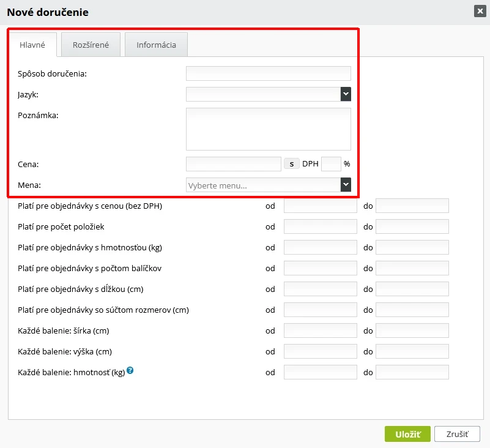Click 'od' field for objednávky s cenou
This screenshot has width=490, height=448.
[x=320, y=206]
